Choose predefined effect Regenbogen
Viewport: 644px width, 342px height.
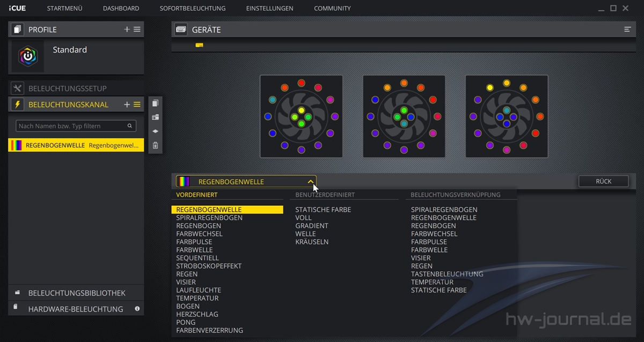(199, 226)
